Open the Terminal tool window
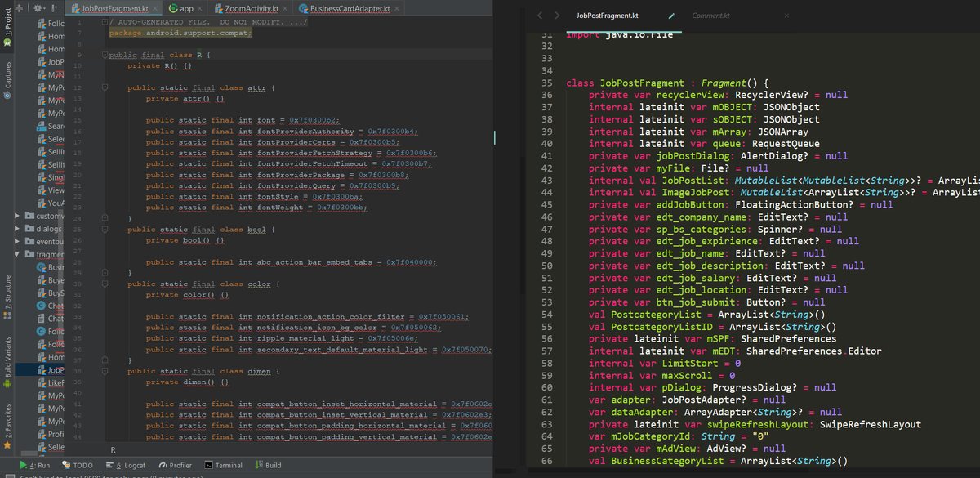 [224, 465]
